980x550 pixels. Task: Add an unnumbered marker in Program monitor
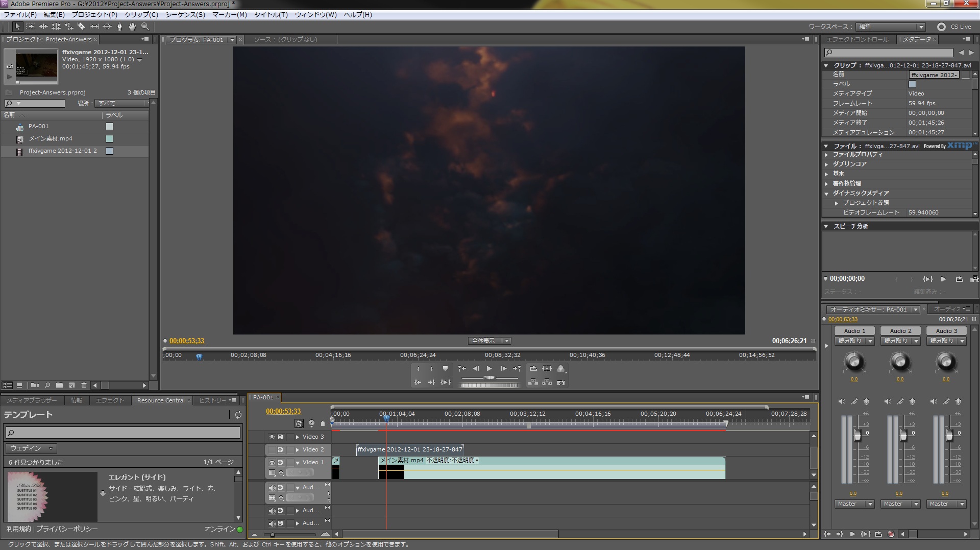pyautogui.click(x=445, y=369)
